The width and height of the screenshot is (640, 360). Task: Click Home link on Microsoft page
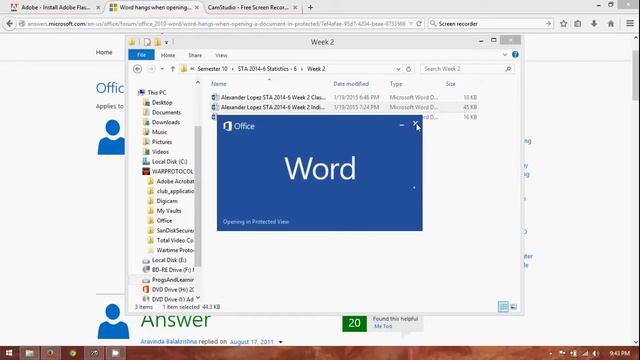point(104,52)
